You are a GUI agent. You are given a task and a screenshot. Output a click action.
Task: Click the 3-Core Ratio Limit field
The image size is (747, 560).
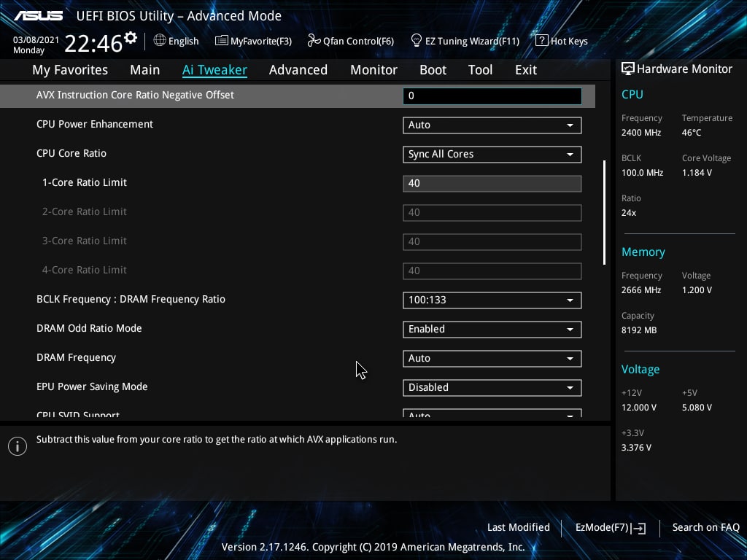pyautogui.click(x=492, y=241)
